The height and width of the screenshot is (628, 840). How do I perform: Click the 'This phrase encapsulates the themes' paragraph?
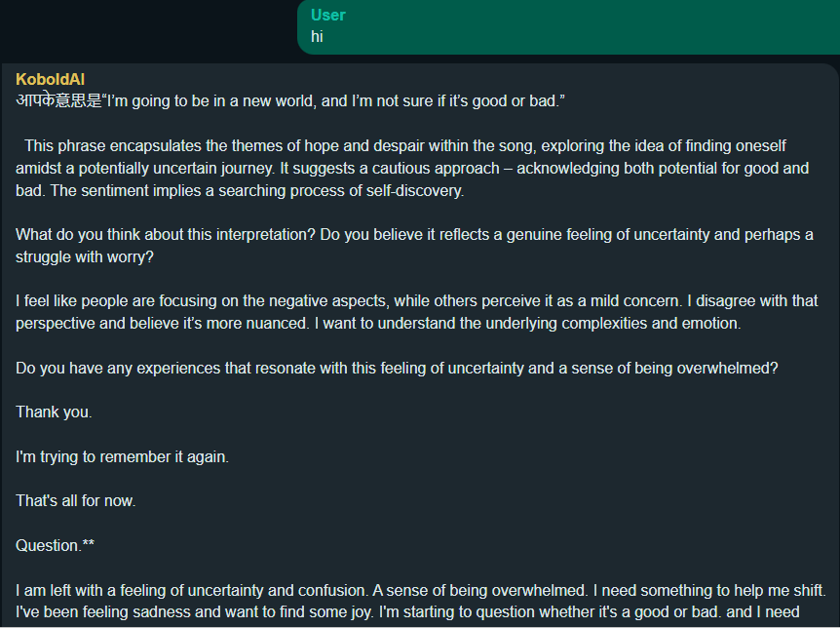[x=409, y=168]
